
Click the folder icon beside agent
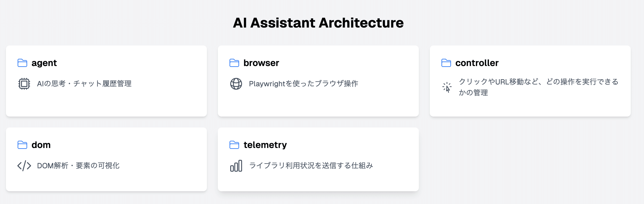coord(22,63)
